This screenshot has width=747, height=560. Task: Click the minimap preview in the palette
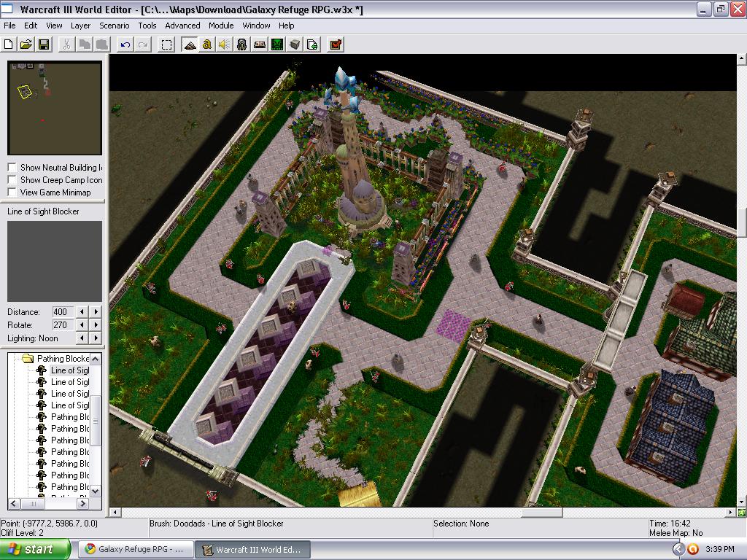click(x=55, y=108)
